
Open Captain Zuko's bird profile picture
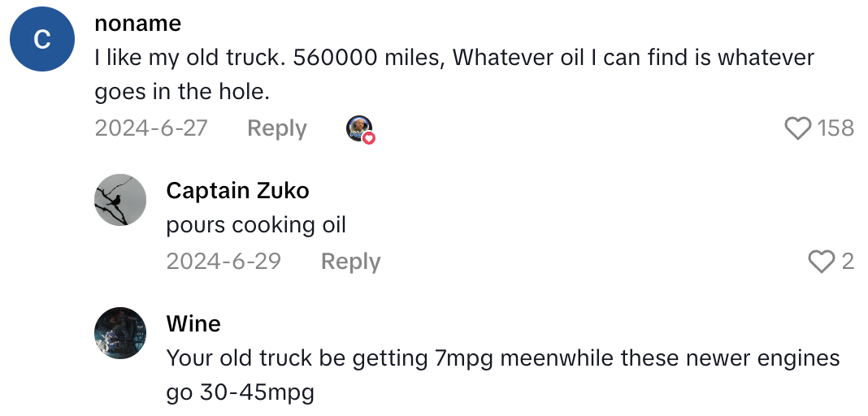pos(120,200)
